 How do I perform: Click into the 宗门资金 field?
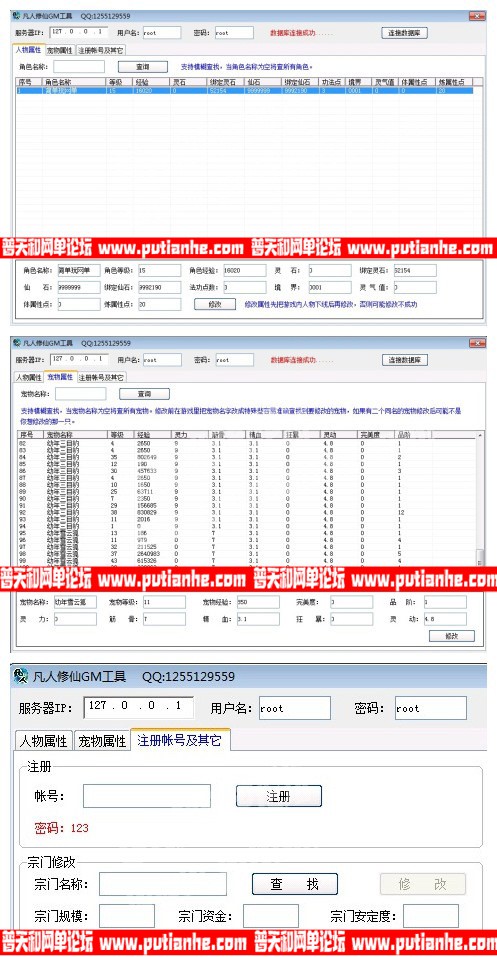pyautogui.click(x=270, y=916)
